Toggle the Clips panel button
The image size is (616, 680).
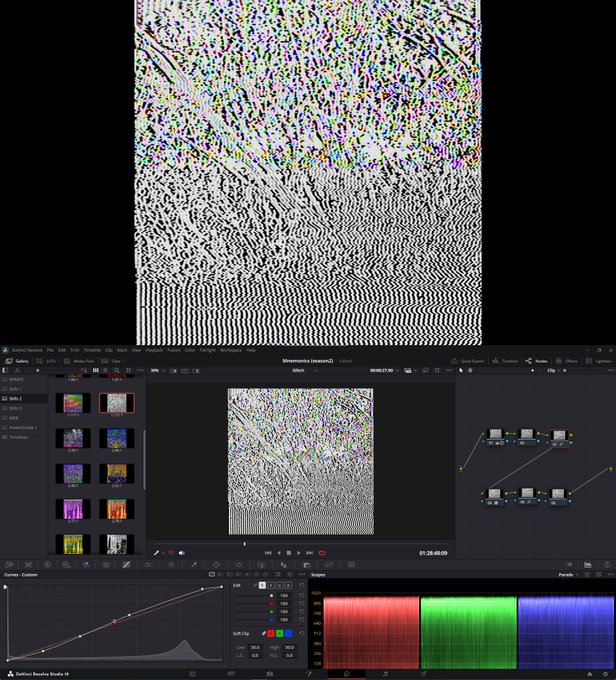tap(111, 361)
